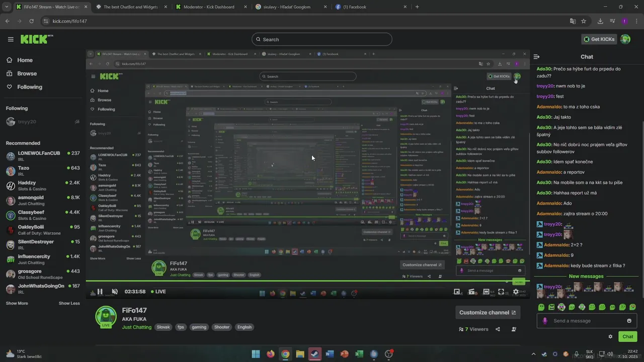The width and height of the screenshot is (644, 362).
Task: Open the browser media controls icon
Action: click(612, 21)
